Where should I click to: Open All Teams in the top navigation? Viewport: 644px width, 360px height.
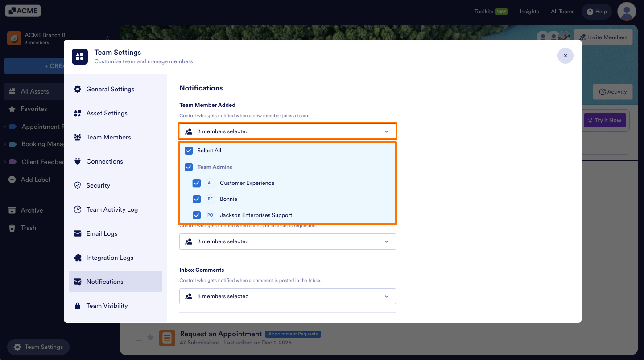coord(562,12)
